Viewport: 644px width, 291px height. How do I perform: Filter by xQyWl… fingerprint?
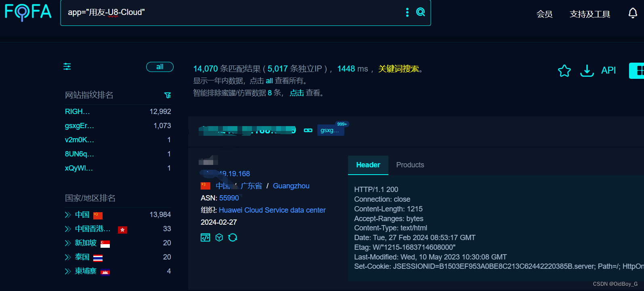79,168
